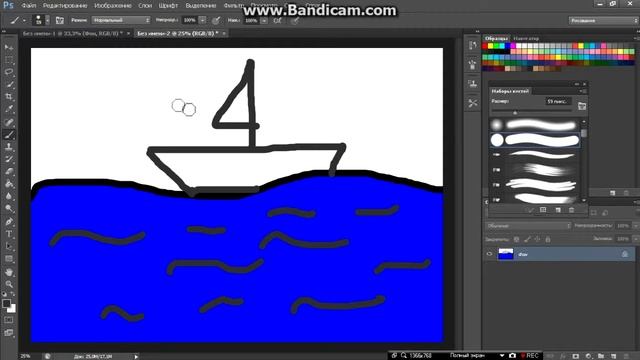
Task: Select the hard round brush preset
Action: (x=535, y=140)
